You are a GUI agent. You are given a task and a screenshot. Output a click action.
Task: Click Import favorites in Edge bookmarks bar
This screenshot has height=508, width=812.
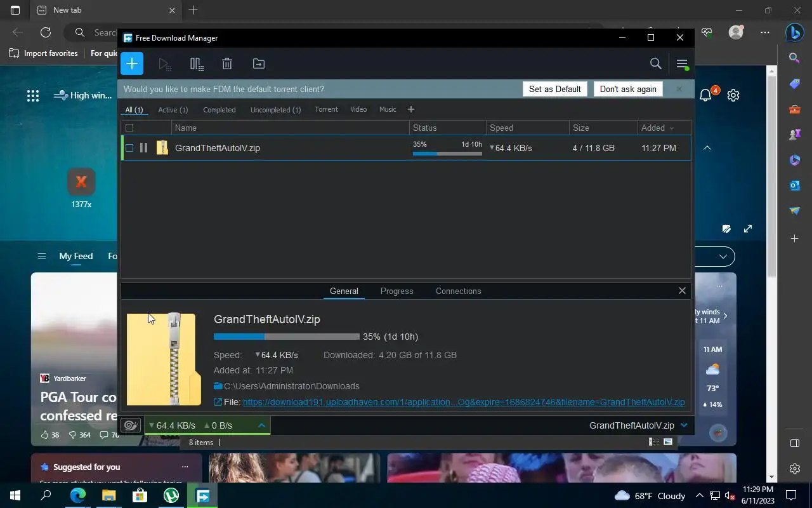44,53
